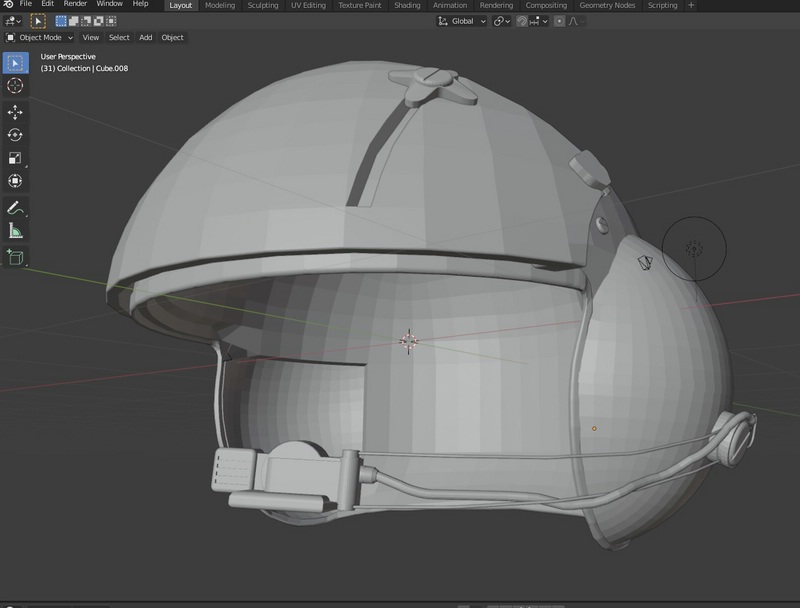This screenshot has width=800, height=608.
Task: Open the Add menu in viewport header
Action: (145, 38)
